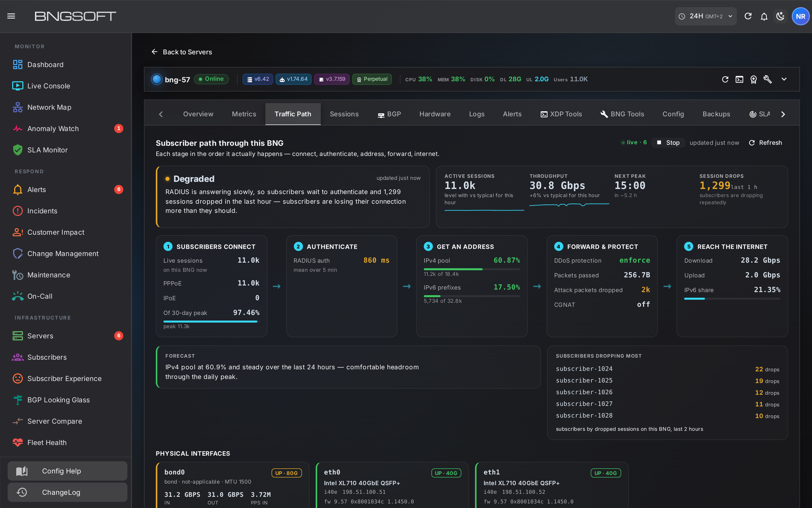Toggle dark mode moon icon
Screen dimensions: 812x508
(x=781, y=16)
